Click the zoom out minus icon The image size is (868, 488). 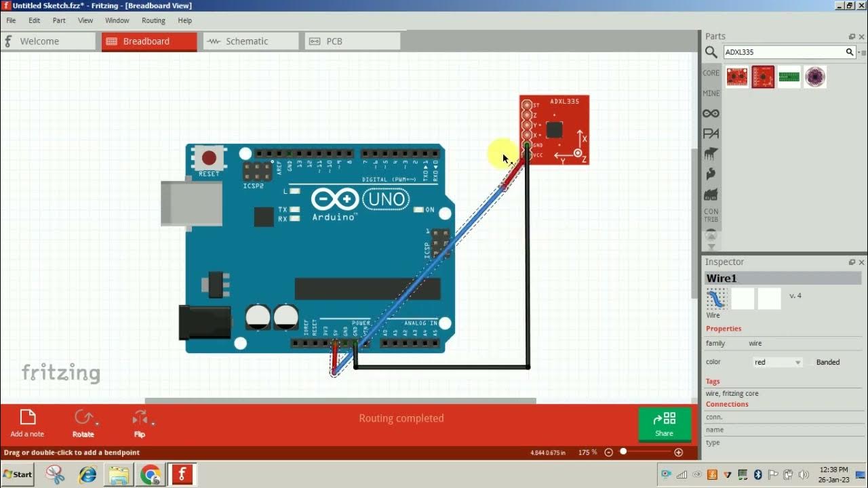(x=608, y=452)
